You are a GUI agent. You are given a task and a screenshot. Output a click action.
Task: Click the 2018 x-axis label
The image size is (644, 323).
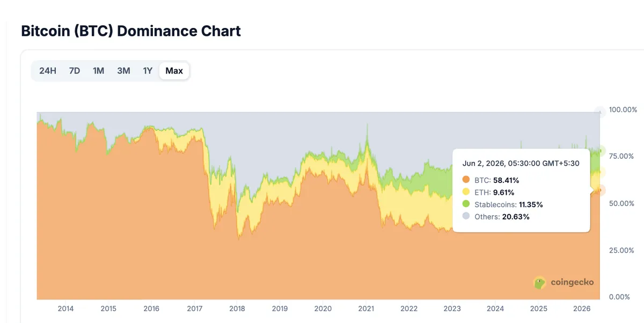click(x=237, y=309)
